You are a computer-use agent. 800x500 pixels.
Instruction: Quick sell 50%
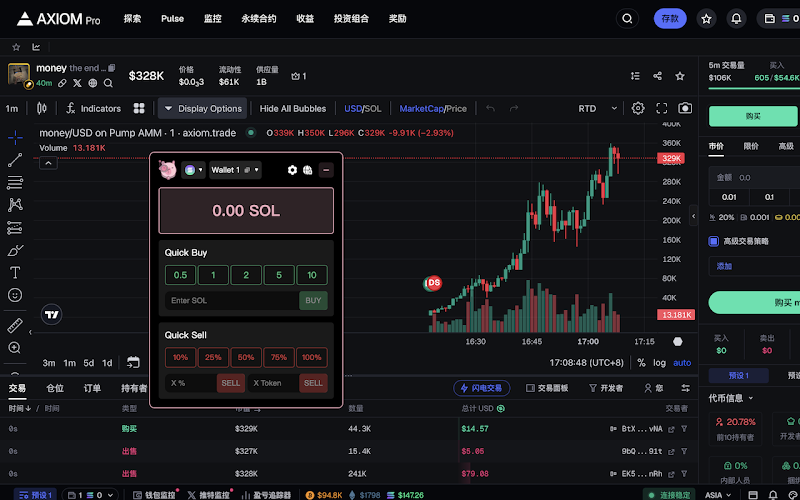coord(246,357)
